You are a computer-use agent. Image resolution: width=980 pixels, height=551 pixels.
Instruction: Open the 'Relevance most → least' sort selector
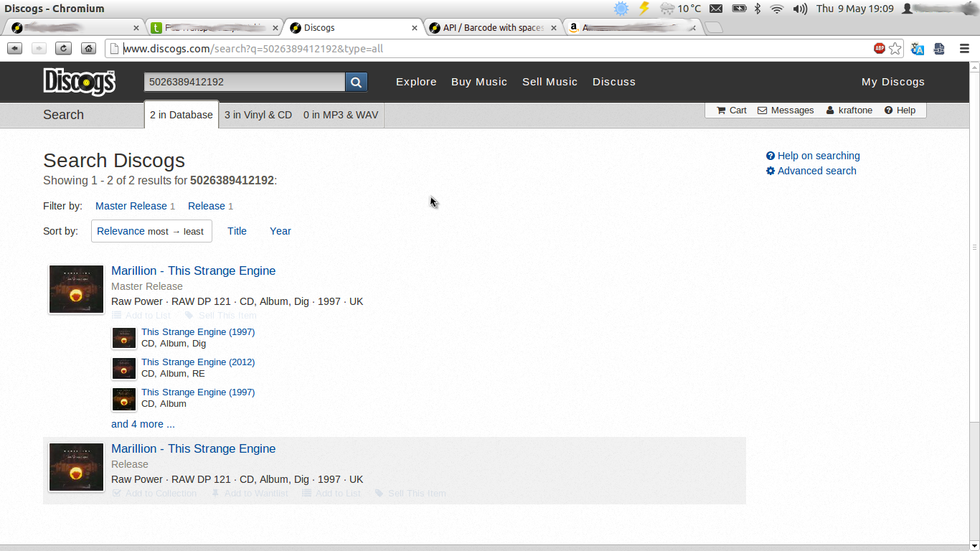click(x=151, y=231)
